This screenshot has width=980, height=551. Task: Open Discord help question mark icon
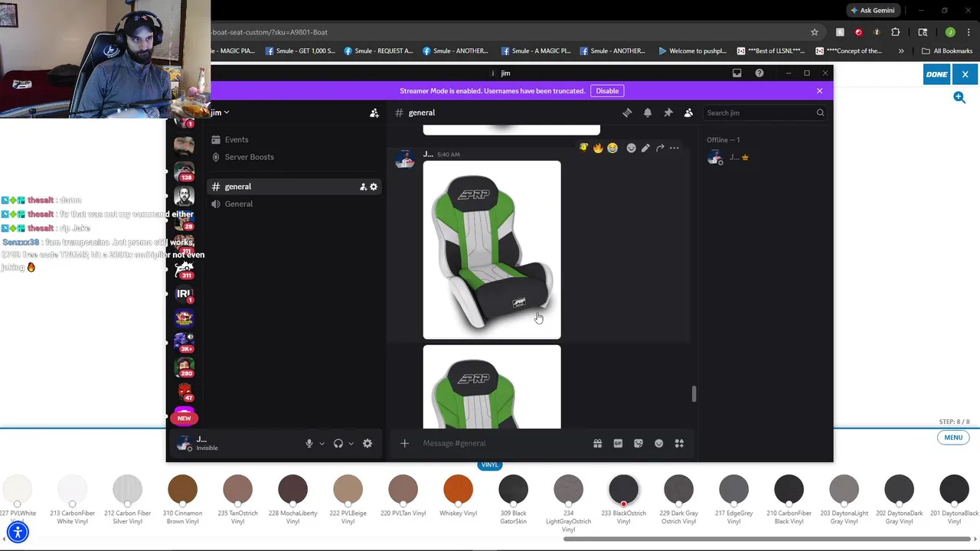(x=759, y=73)
